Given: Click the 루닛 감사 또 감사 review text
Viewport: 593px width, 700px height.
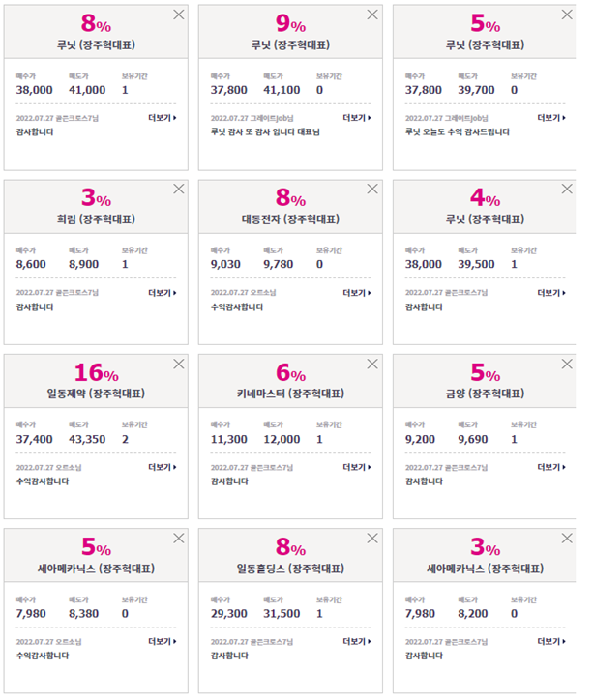Looking at the screenshot, I should pyautogui.click(x=265, y=132).
